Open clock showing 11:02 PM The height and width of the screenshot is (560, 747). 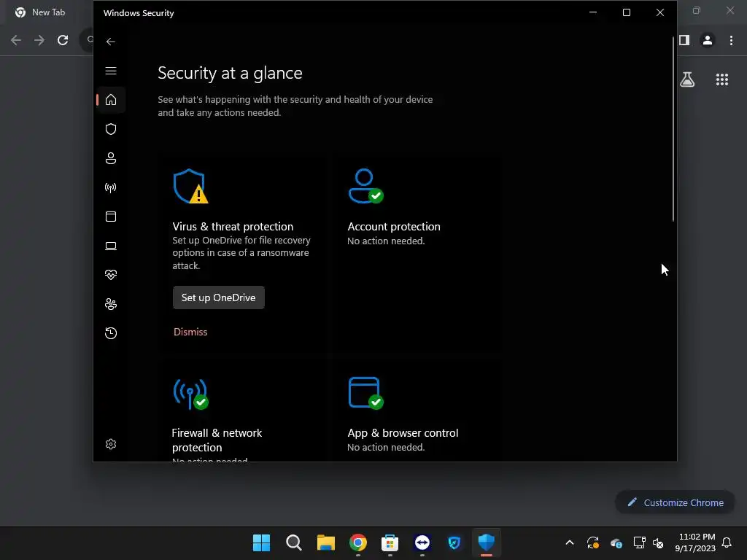695,542
